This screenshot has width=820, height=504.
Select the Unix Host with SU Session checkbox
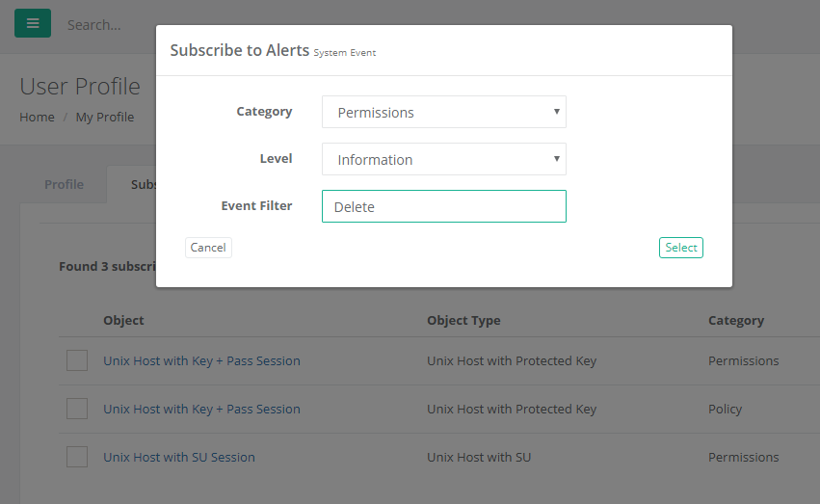pyautogui.click(x=77, y=457)
